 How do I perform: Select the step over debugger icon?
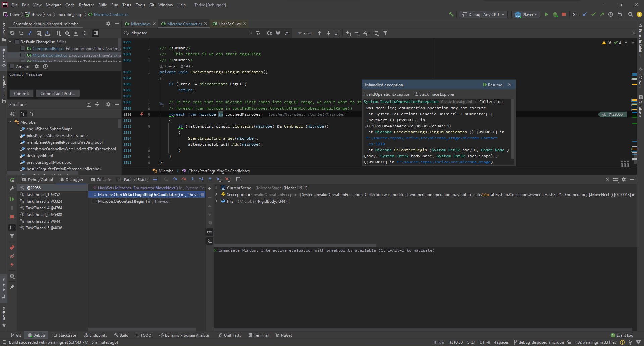point(175,180)
